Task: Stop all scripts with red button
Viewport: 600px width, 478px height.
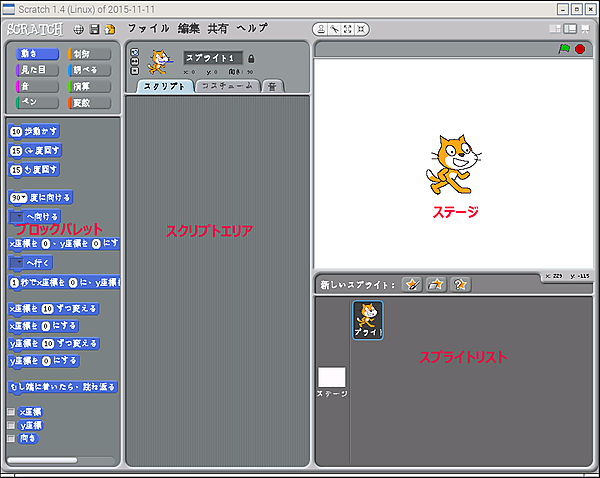Action: click(580, 49)
